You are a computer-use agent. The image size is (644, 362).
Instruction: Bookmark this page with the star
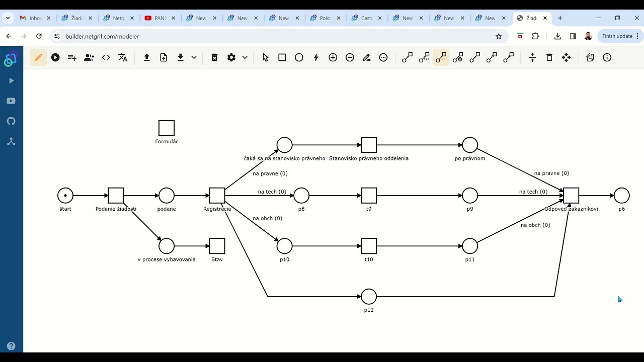tap(499, 36)
